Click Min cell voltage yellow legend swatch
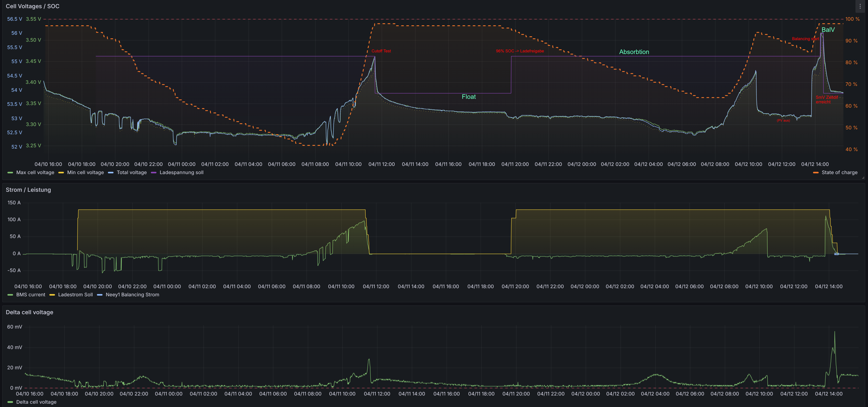Image resolution: width=868 pixels, height=407 pixels. 61,173
